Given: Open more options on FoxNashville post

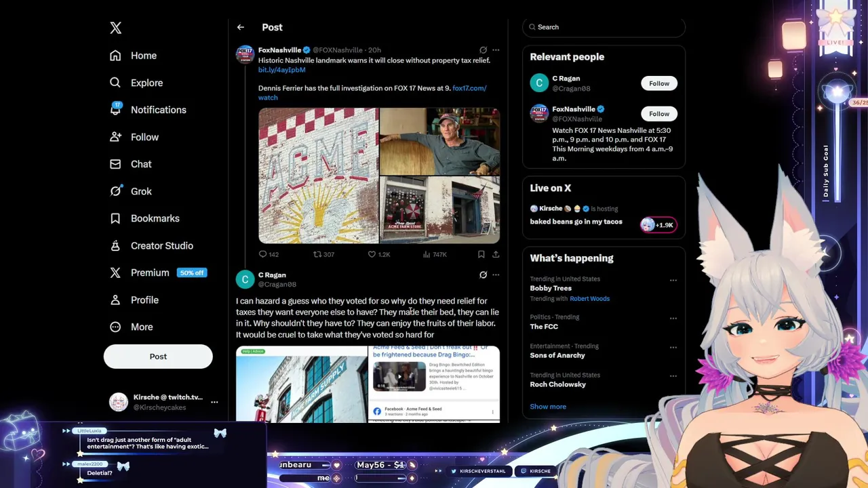Looking at the screenshot, I should tap(496, 50).
